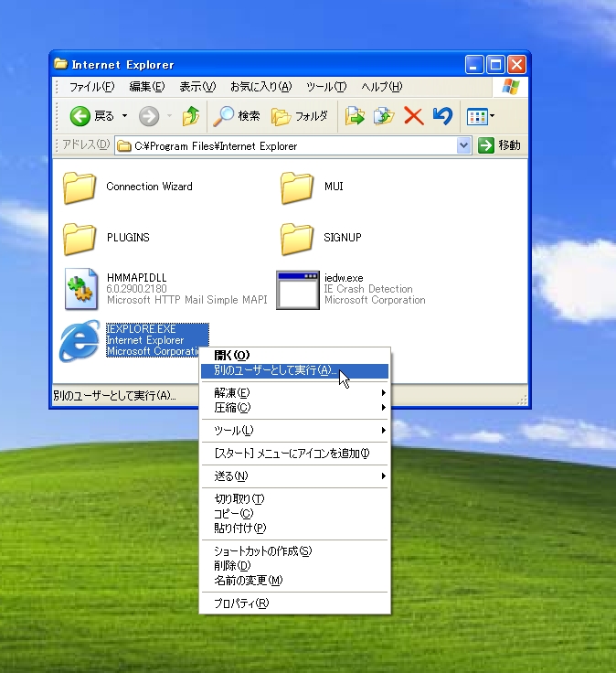Click the Move To folder icon
Viewport: 616px width, 673px height.
[355, 116]
